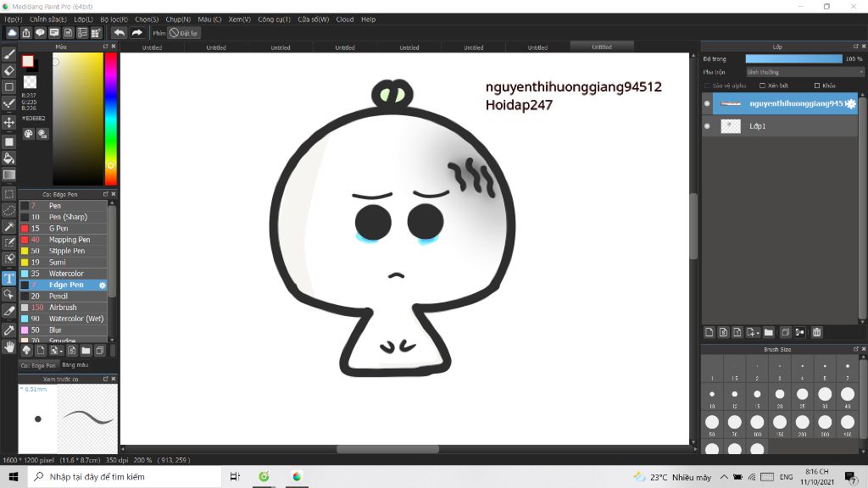Viewport: 868px width, 488px height.
Task: Select the Eraser tool
Action: tap(8, 71)
